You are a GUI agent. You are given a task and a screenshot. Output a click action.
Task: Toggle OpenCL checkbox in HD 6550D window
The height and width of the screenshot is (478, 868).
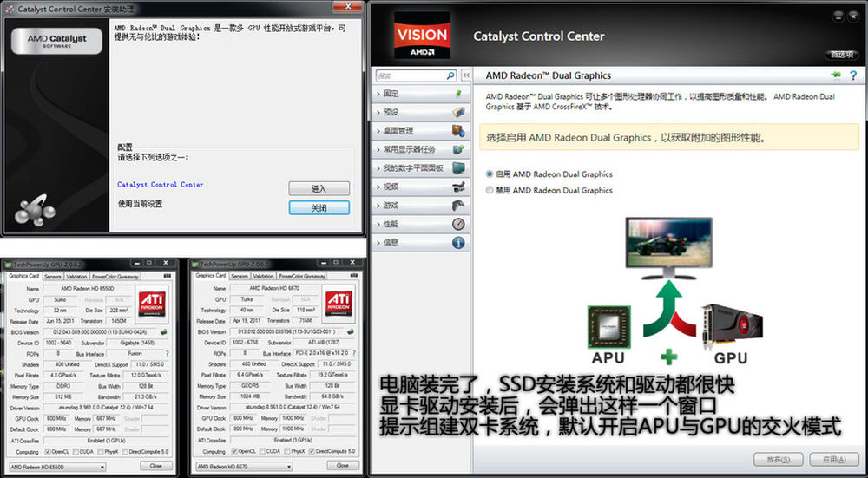[48, 451]
